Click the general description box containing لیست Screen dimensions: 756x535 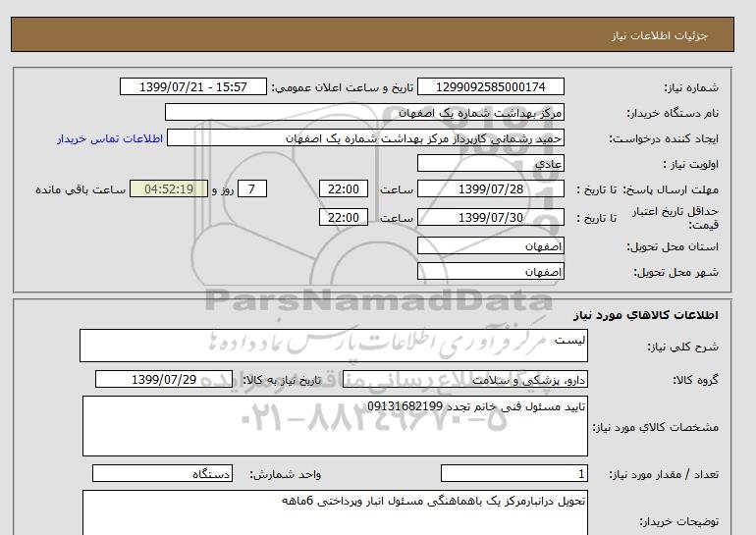(334, 346)
